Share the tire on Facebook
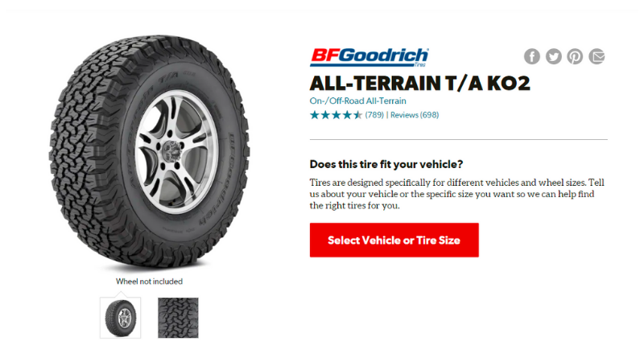The height and width of the screenshot is (362, 644). (x=532, y=56)
